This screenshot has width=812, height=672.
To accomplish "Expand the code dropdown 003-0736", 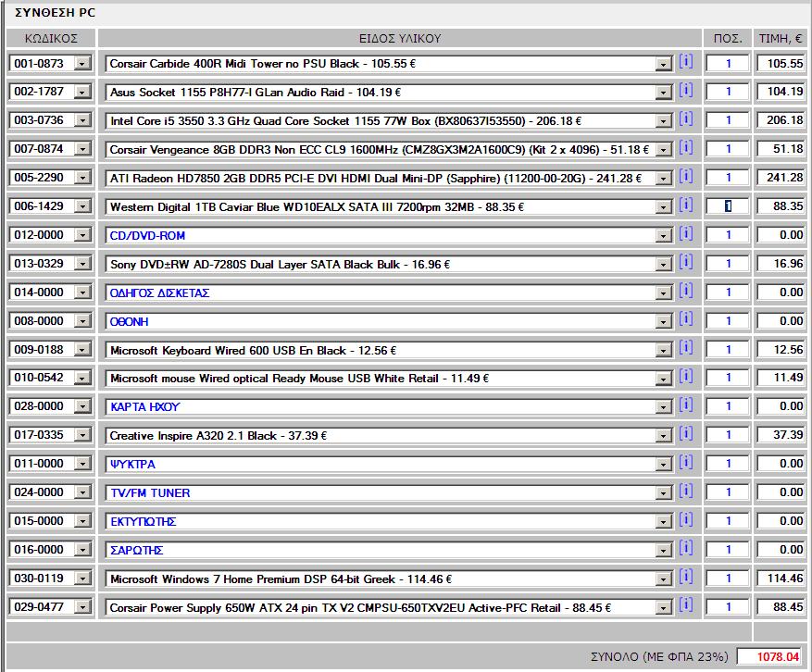I will pos(81,120).
